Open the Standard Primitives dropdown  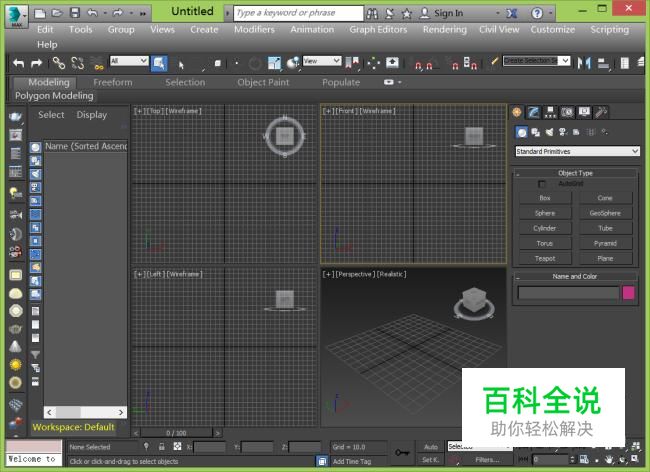click(577, 151)
